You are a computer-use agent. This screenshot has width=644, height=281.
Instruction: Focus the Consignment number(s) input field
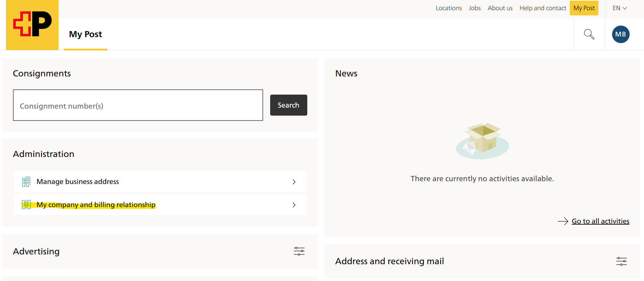coord(138,105)
